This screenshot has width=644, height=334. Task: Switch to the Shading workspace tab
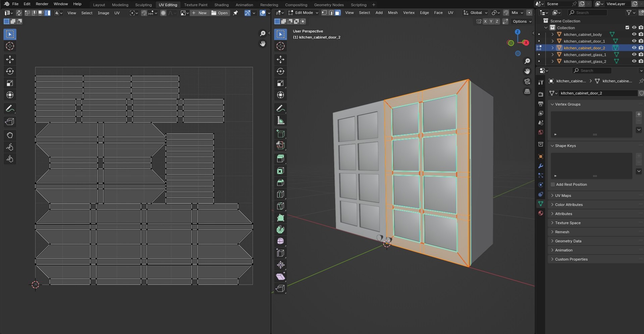point(221,5)
